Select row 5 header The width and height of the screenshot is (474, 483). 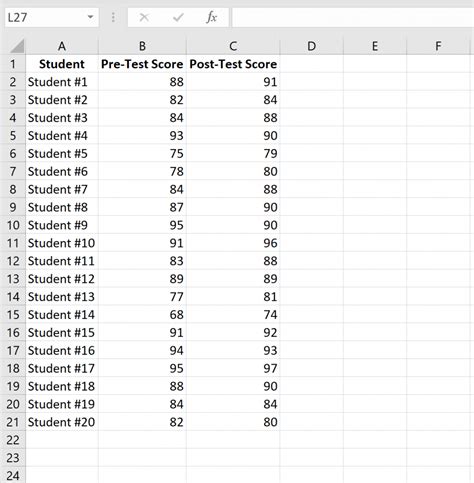[x=13, y=135]
